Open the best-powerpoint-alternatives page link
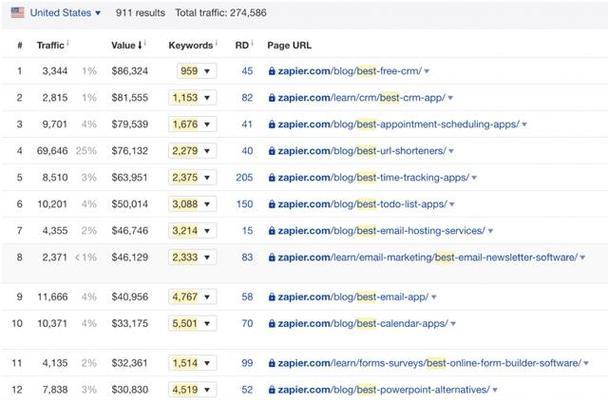The width and height of the screenshot is (608, 400). click(384, 390)
